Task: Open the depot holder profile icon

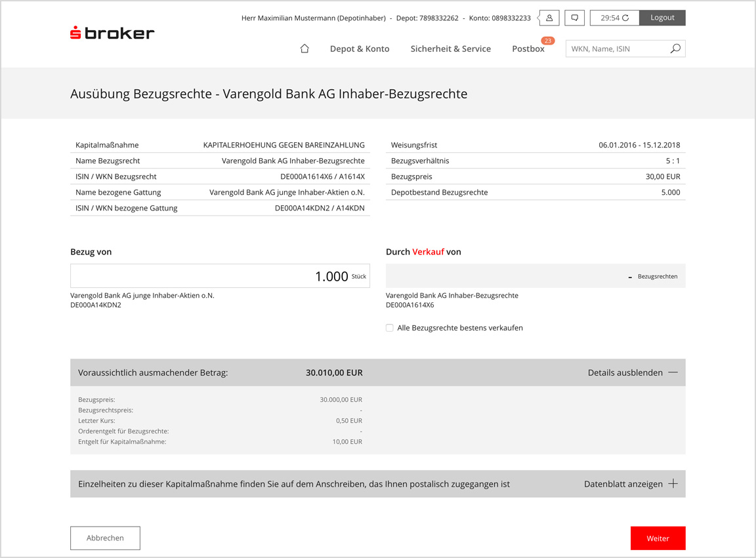Action: (548, 18)
